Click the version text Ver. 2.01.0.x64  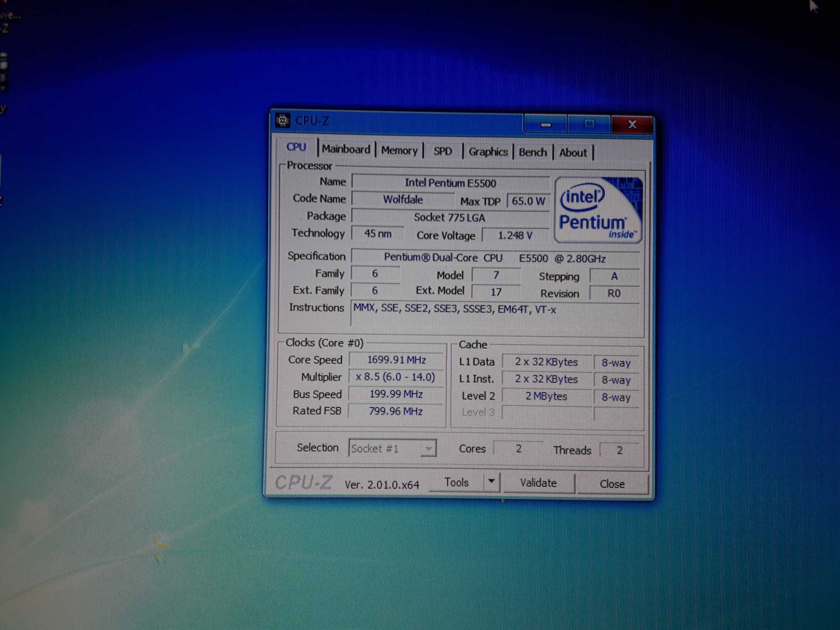tap(382, 485)
